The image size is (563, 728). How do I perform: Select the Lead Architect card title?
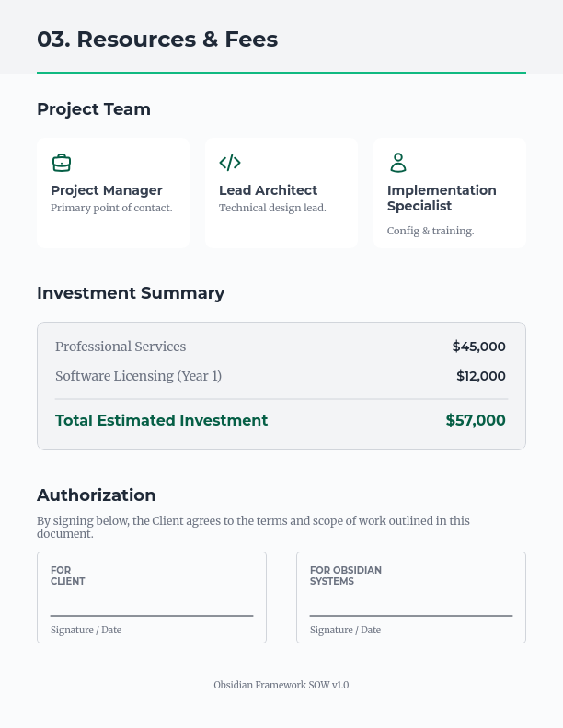tap(268, 190)
